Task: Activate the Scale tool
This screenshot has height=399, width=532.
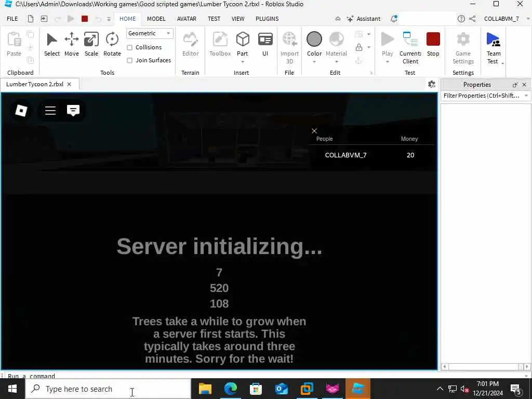Action: [91, 39]
